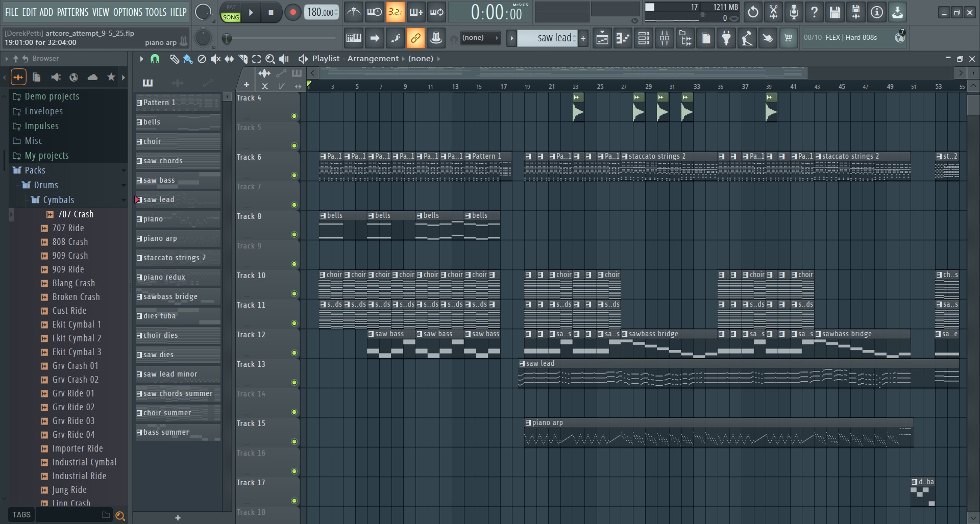The height and width of the screenshot is (524, 980).
Task: Select the Delete tool in playlist
Action: pyautogui.click(x=202, y=59)
